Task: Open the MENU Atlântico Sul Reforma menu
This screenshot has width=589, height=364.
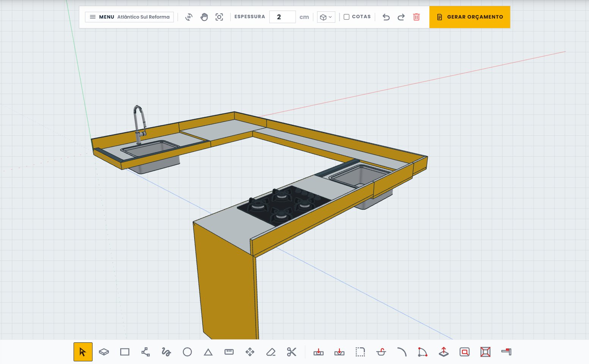Action: 129,17
